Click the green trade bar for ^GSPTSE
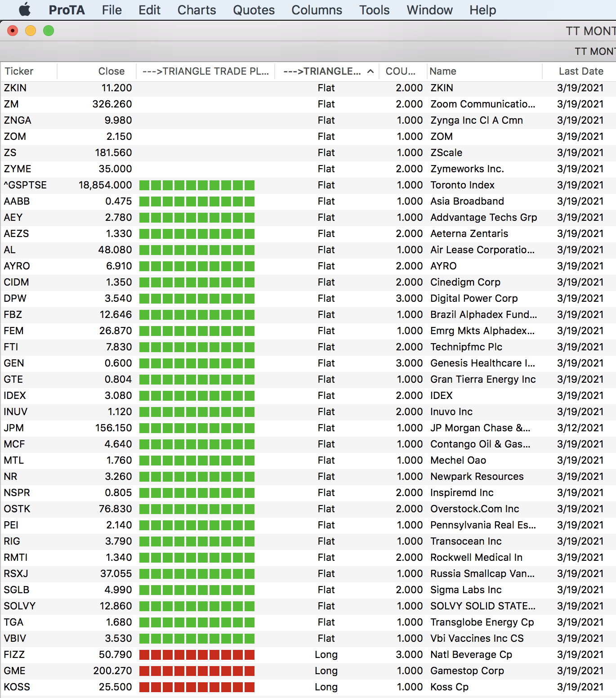This screenshot has width=616, height=698. click(197, 185)
